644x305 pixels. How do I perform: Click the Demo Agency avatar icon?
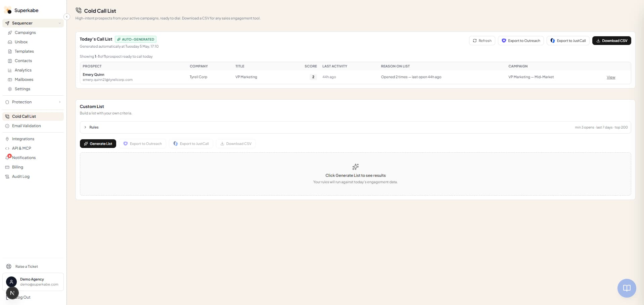[x=11, y=282]
